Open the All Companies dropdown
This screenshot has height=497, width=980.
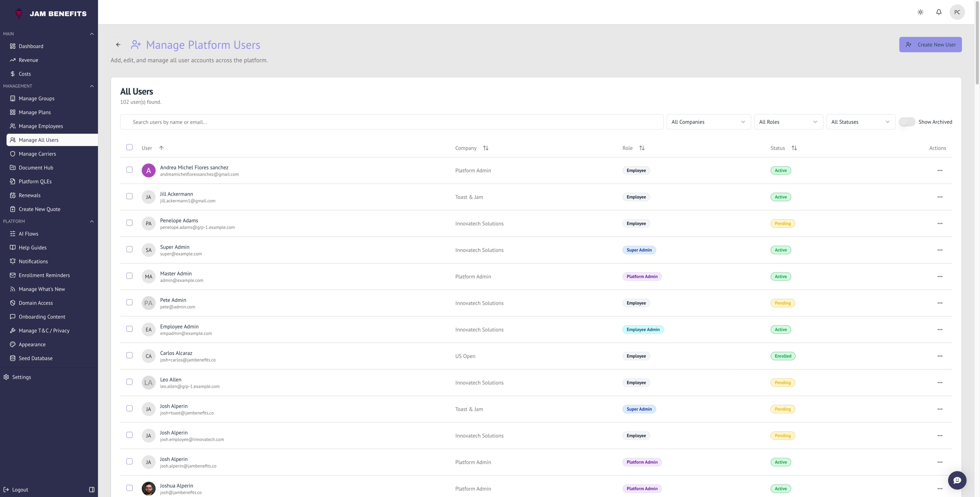708,122
